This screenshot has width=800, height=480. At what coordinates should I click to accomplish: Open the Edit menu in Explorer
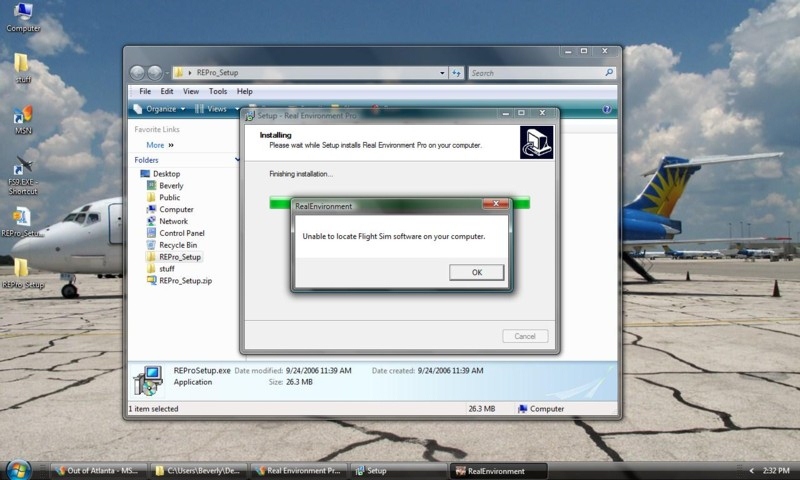pyautogui.click(x=167, y=91)
